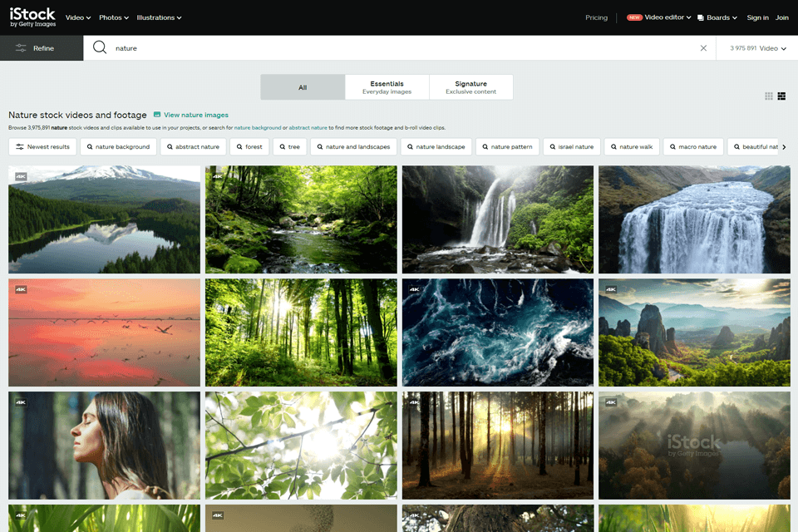Expand the Video editor menu
798x532 pixels.
tap(667, 17)
